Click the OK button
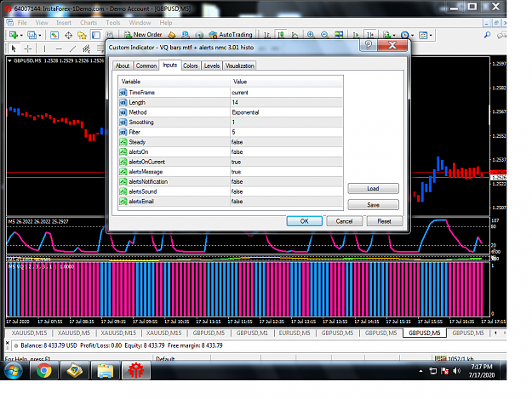 point(305,221)
